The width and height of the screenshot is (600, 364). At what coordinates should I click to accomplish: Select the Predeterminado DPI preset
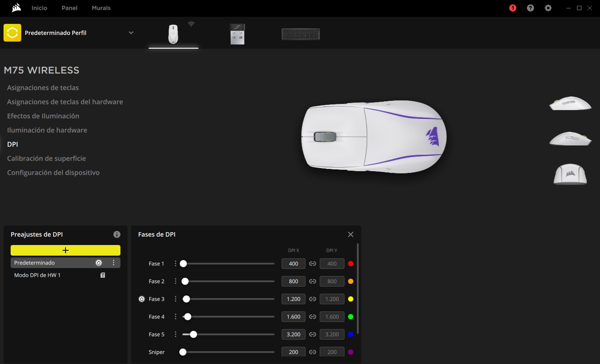(x=66, y=263)
